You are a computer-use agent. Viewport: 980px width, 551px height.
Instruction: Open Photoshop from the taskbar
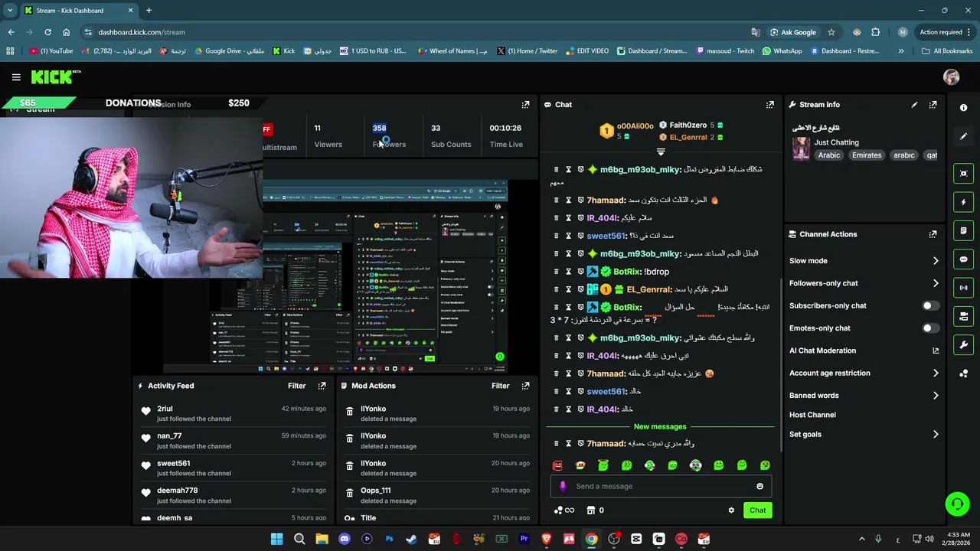(389, 540)
